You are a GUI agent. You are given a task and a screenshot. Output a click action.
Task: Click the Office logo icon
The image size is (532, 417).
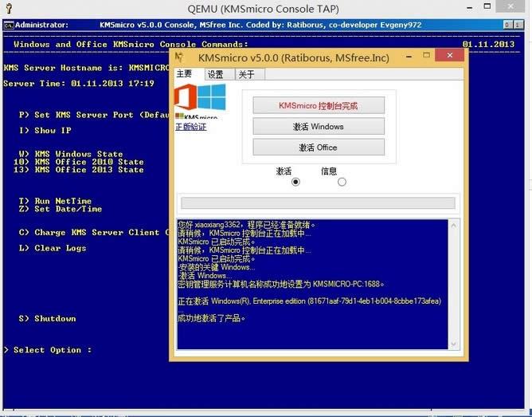186,99
